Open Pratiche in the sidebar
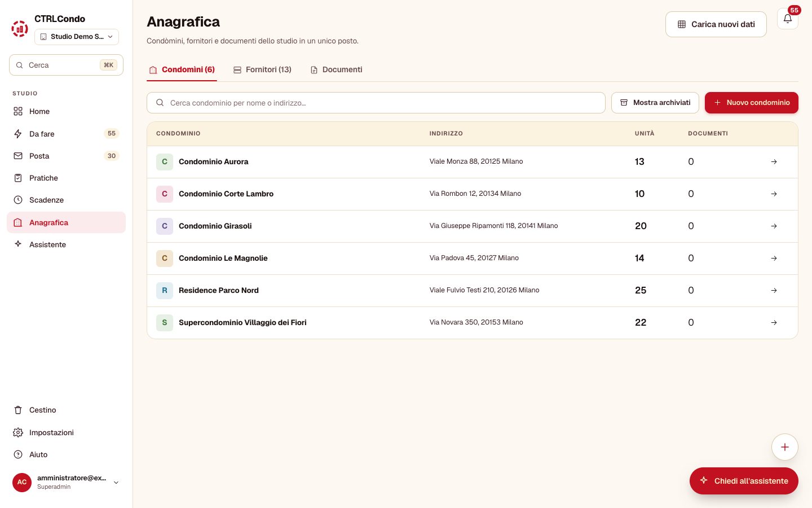Viewport: 812px width, 508px height. click(x=66, y=178)
